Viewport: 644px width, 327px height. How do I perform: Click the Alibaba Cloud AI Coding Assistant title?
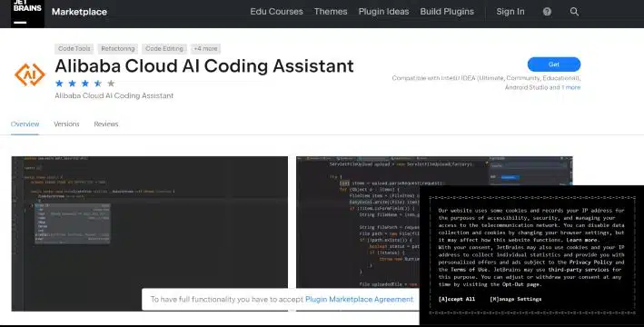204,66
